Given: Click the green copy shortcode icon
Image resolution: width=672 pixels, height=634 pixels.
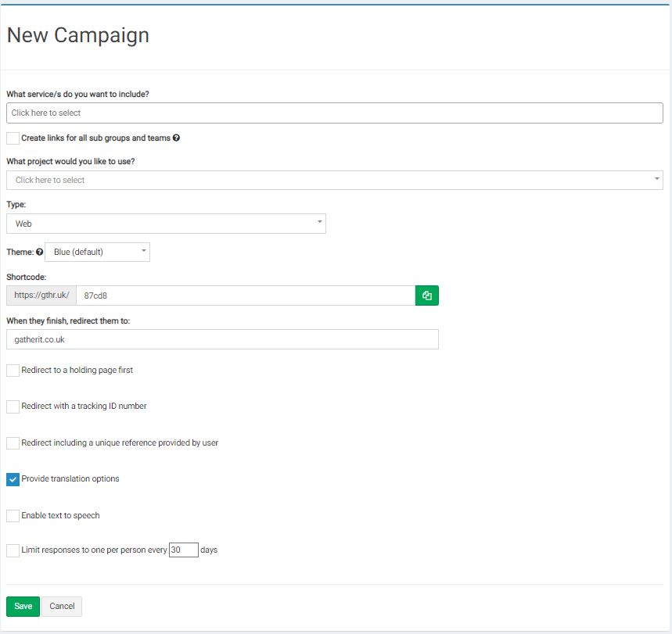Looking at the screenshot, I should [x=426, y=296].
